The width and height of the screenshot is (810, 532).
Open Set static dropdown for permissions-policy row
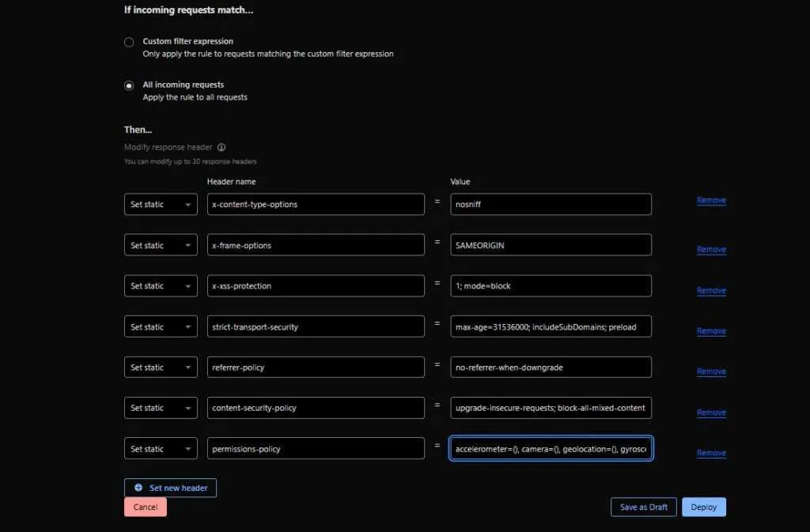pyautogui.click(x=161, y=448)
